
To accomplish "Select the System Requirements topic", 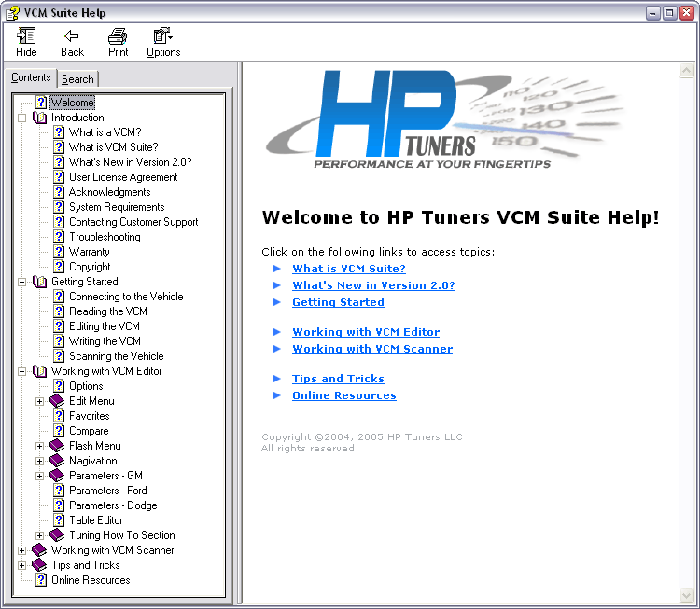I will point(117,207).
